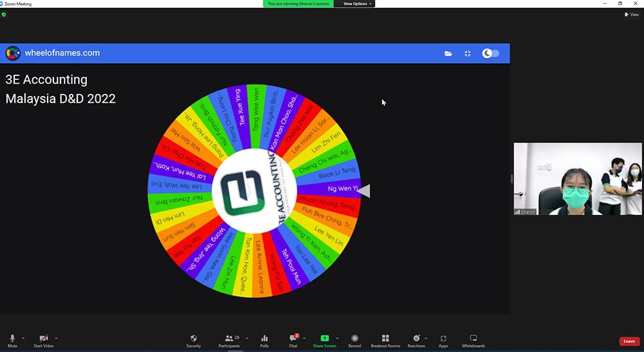644x352 pixels.
Task: Exit fullscreen on wheelofnames toolbar
Action: tap(468, 53)
